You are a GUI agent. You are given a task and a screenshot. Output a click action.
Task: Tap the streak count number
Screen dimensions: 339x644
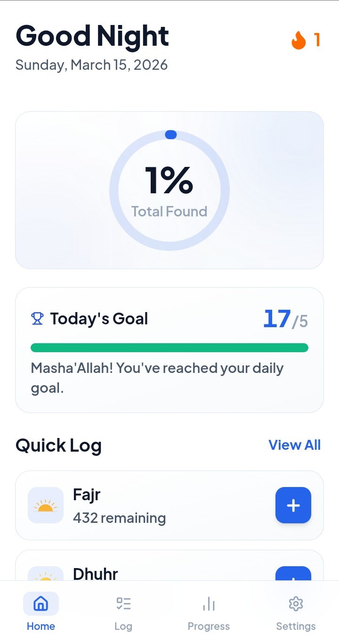(317, 41)
